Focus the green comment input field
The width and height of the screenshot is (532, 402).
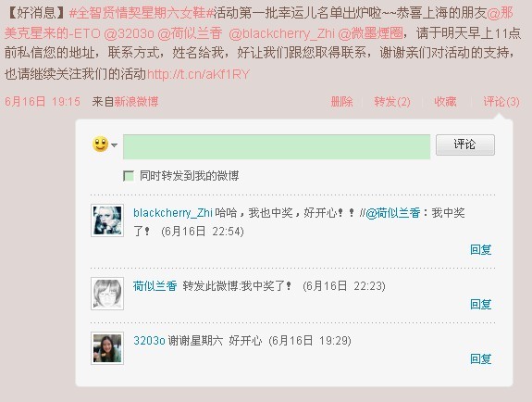277,146
